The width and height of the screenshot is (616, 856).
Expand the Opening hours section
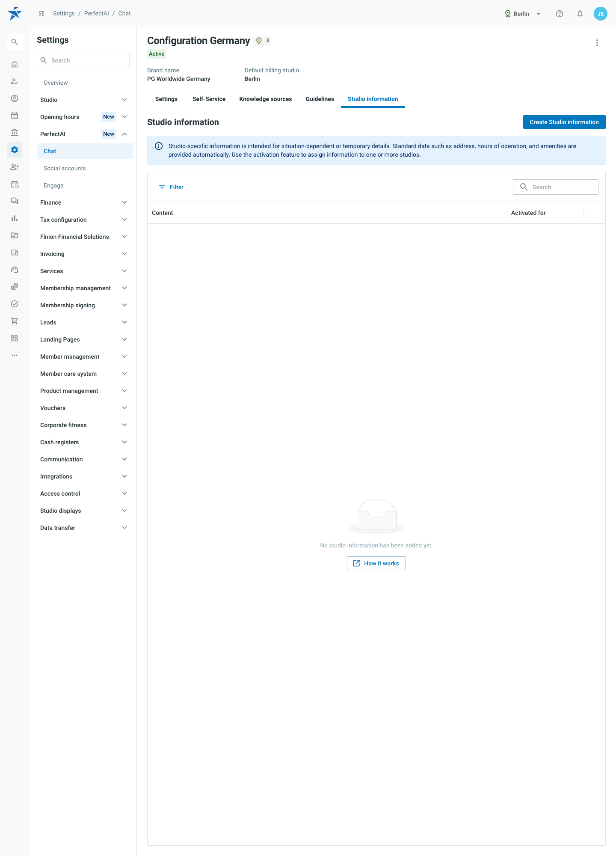84,117
